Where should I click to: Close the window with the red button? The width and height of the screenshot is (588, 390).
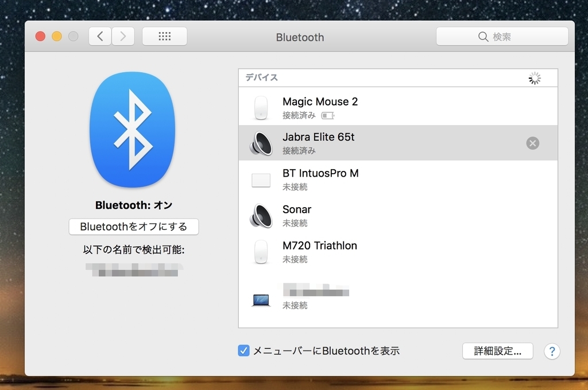coord(41,36)
